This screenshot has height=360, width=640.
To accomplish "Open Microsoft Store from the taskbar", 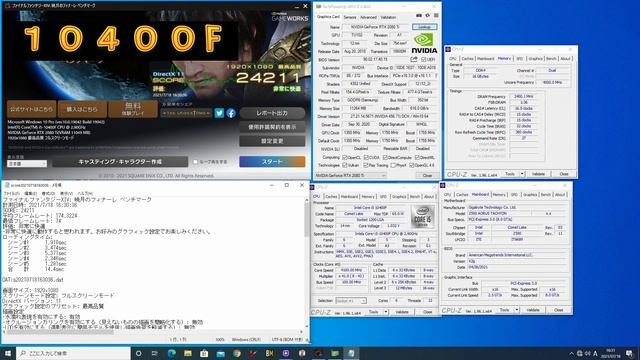I will pyautogui.click(x=204, y=353).
